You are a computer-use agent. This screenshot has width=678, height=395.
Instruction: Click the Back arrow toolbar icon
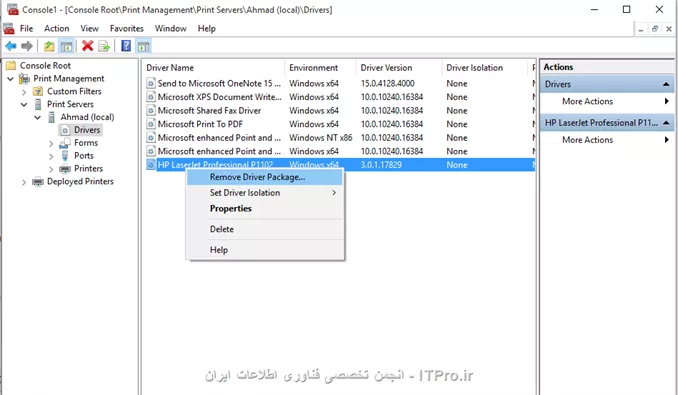(x=11, y=46)
